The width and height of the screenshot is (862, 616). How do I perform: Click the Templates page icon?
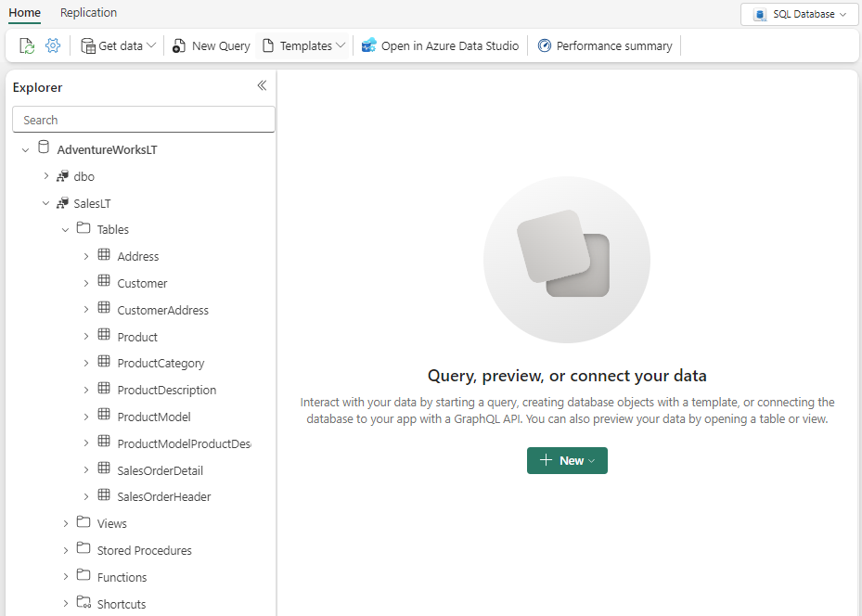point(268,45)
